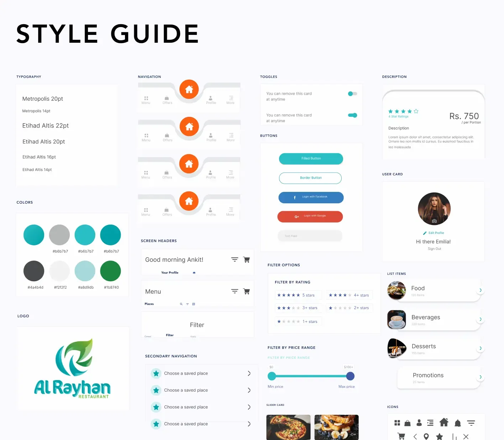
Task: Click the Edit Profile link
Action: pyautogui.click(x=436, y=233)
